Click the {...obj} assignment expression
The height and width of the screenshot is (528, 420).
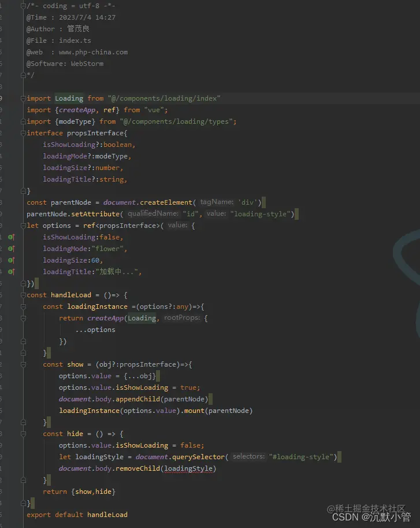click(x=140, y=376)
